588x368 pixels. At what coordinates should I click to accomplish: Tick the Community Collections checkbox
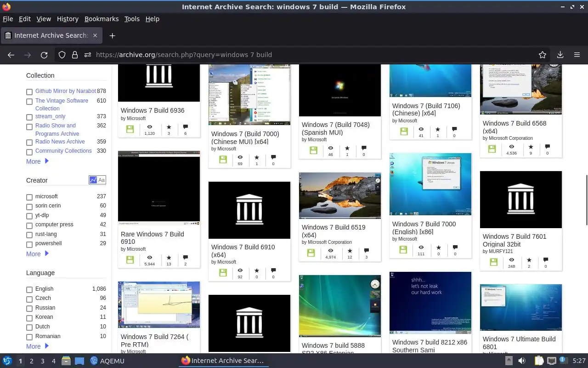tap(29, 152)
